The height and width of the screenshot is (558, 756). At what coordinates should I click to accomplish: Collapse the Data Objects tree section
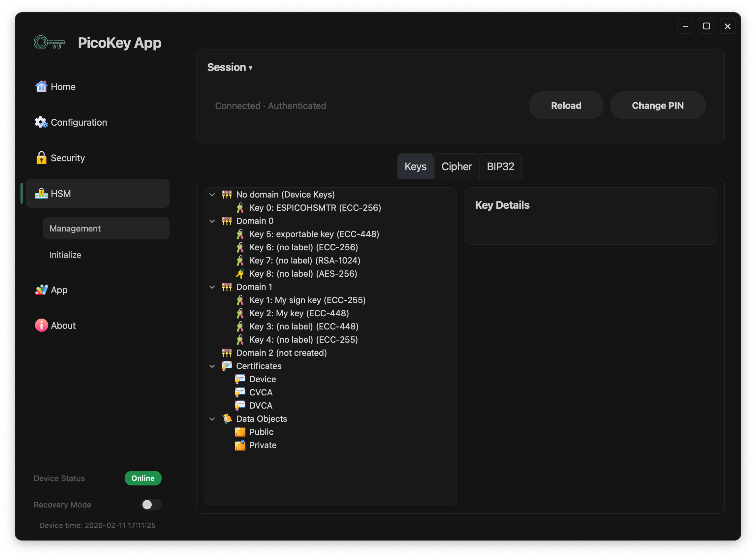[x=212, y=419]
